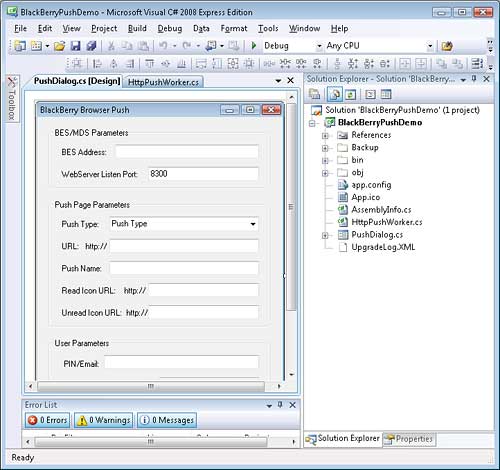500x470 pixels.
Task: Open the Tools menu
Action: (268, 29)
